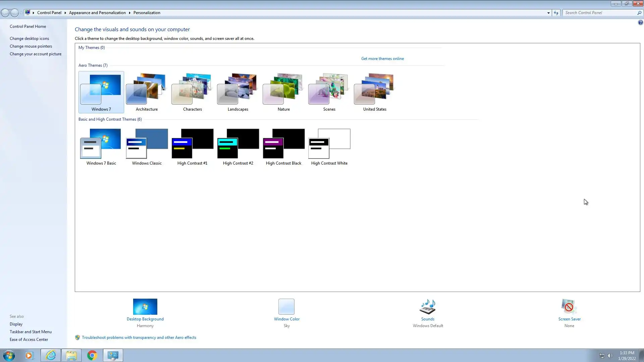Click the Search Control Panel field
This screenshot has width=644, height=362.
click(x=600, y=13)
